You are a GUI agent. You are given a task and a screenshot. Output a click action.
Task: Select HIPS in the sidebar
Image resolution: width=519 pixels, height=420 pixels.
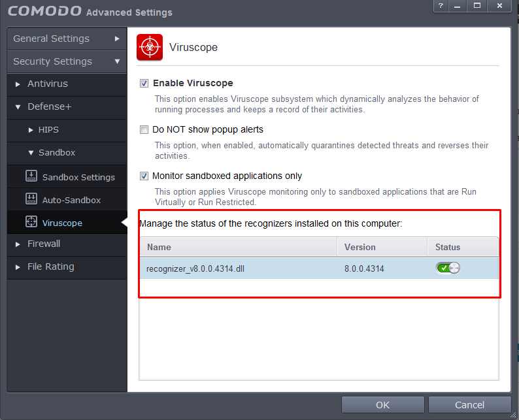pyautogui.click(x=67, y=130)
